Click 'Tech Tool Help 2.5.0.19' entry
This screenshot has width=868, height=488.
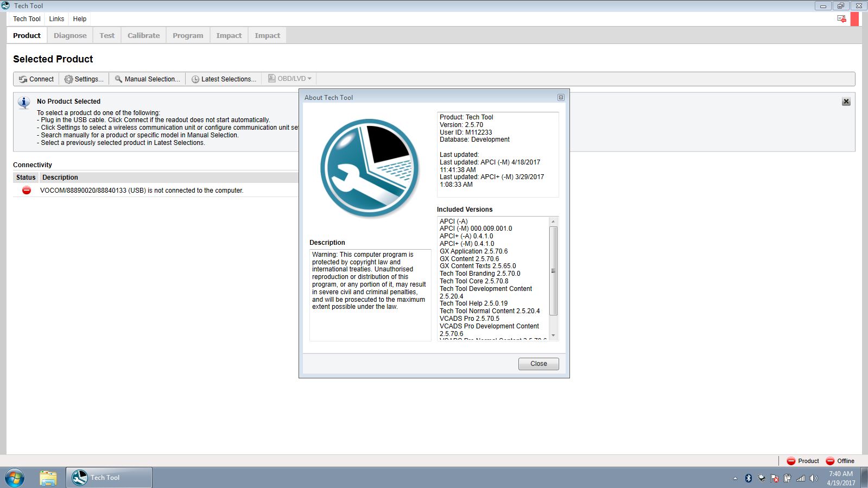coord(473,303)
